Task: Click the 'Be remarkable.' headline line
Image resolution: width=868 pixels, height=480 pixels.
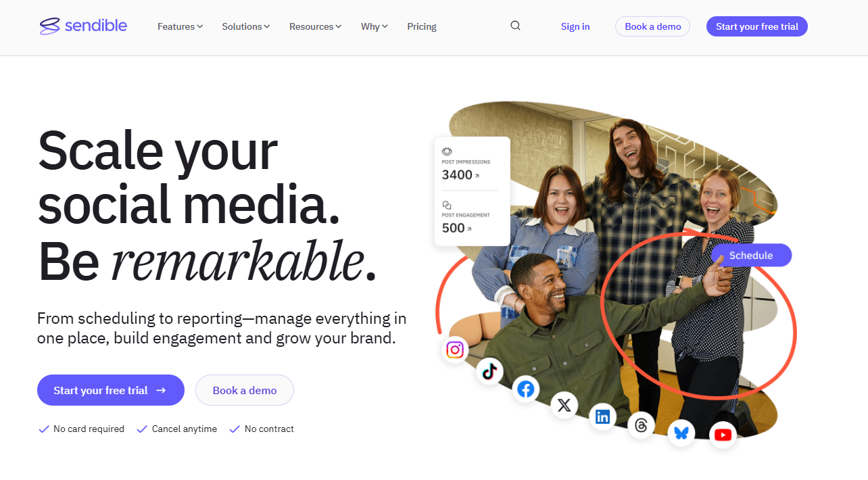Action: (207, 261)
